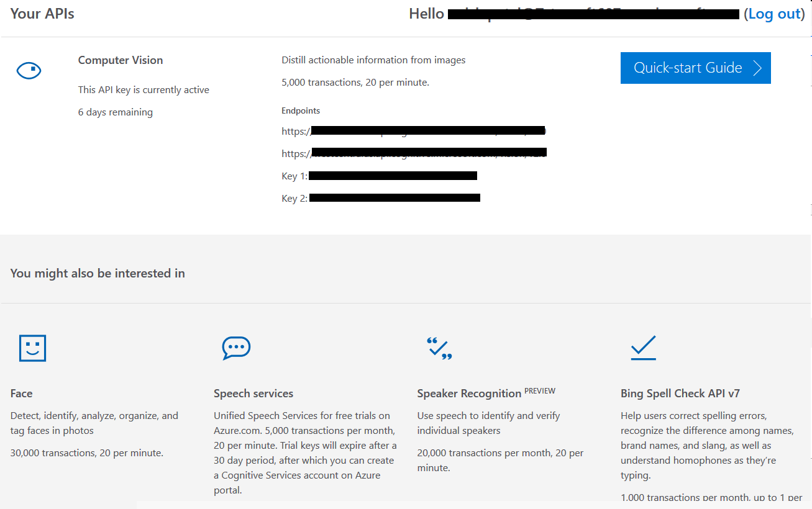Viewport: 812px width, 509px height.
Task: Open the Bing Spell Check API v7 heading
Action: pyautogui.click(x=680, y=394)
